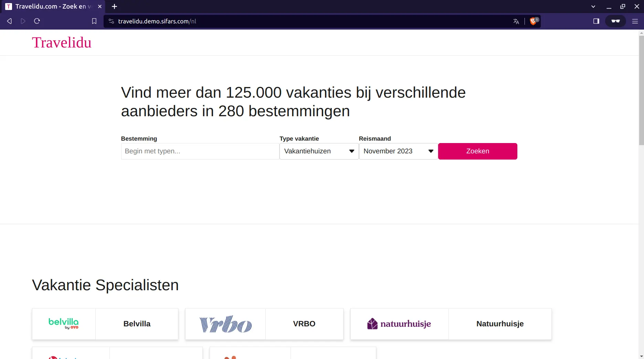Click the Bestemming destination input field
Viewport: 644px width, 359px height.
[x=200, y=151]
